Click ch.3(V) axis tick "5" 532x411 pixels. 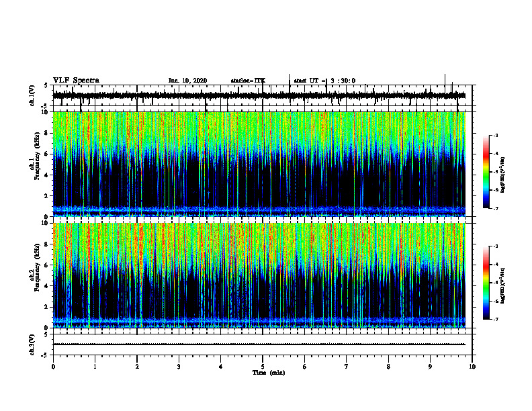pos(46,334)
